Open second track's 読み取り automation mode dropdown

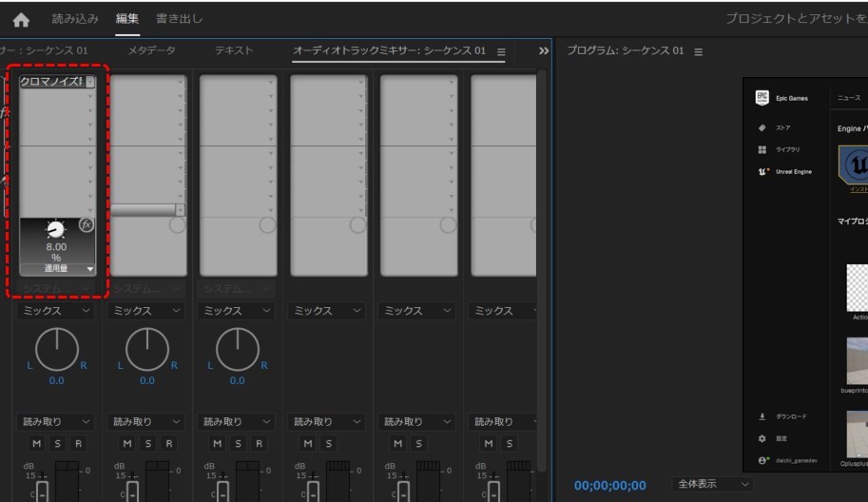(x=145, y=422)
